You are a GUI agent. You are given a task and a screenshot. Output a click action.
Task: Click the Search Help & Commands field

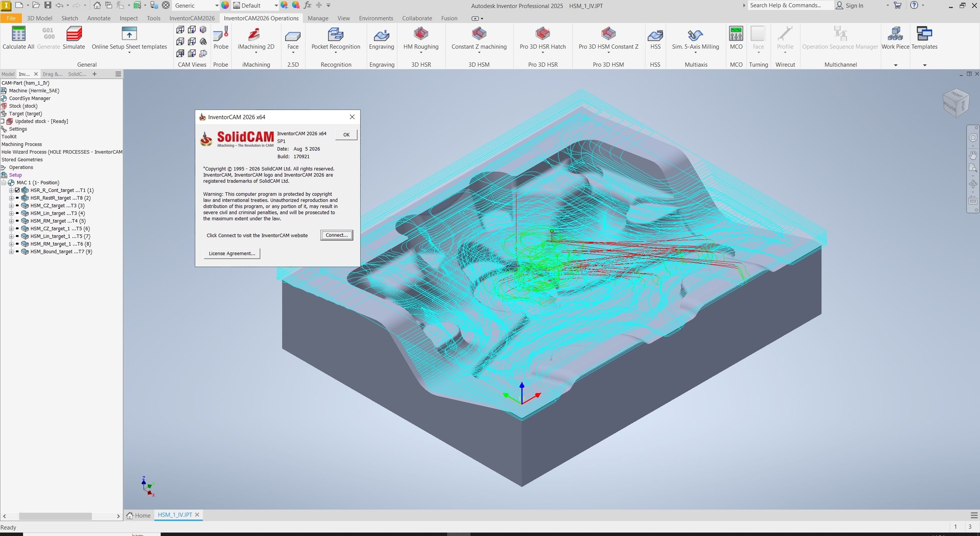(791, 5)
